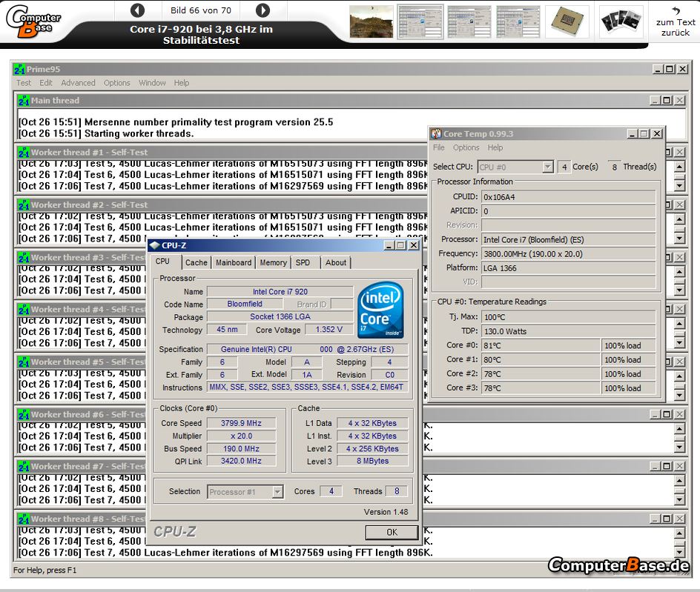Click Worker thread #8 window icon

[24, 519]
